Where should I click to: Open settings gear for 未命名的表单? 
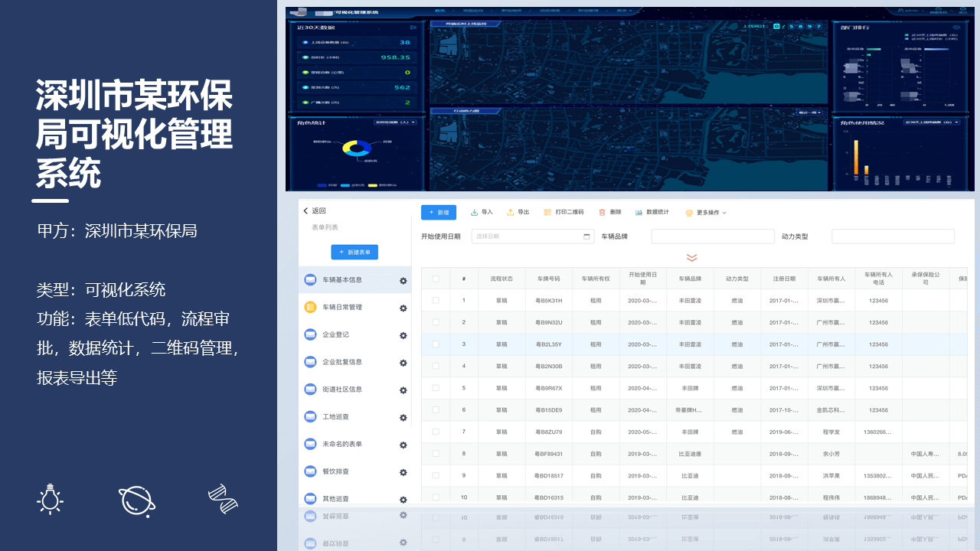403,445
